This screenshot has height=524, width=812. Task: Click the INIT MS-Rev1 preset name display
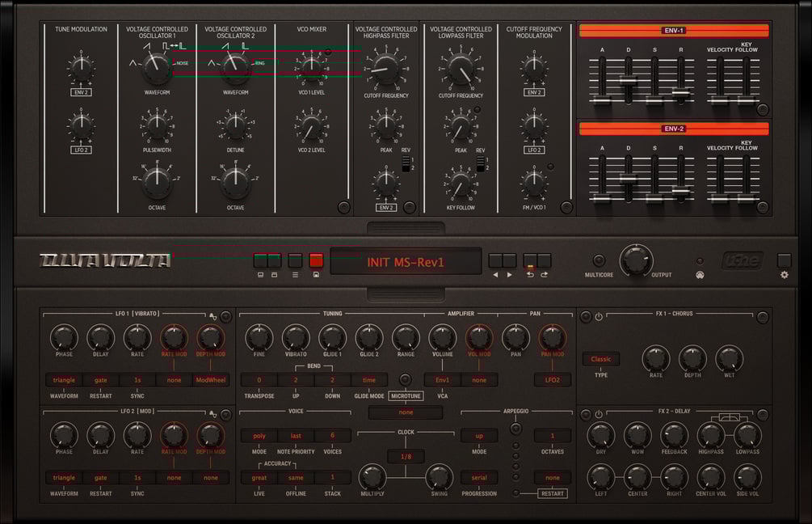point(406,261)
